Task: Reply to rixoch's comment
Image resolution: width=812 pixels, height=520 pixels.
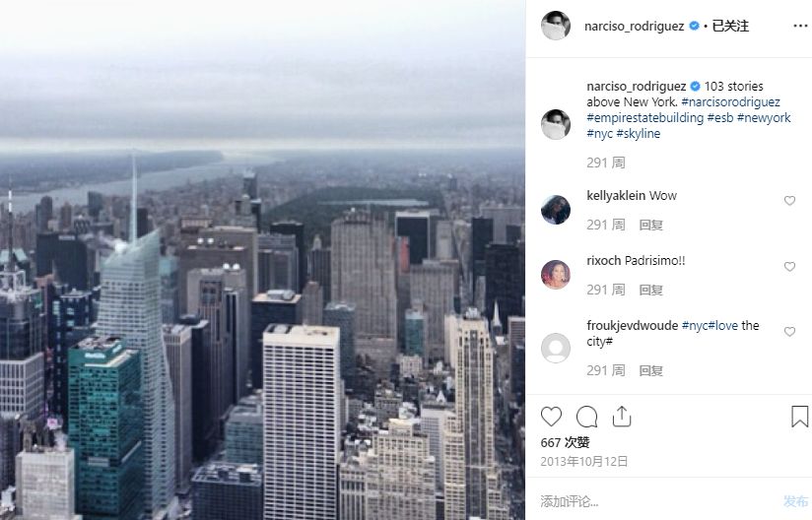Action: tap(651, 290)
